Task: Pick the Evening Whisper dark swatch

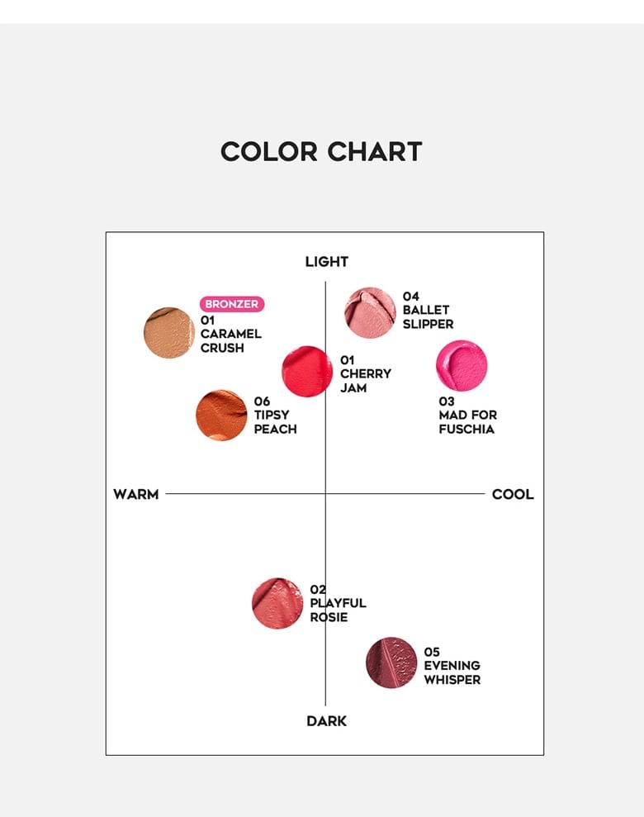Action: tap(391, 663)
